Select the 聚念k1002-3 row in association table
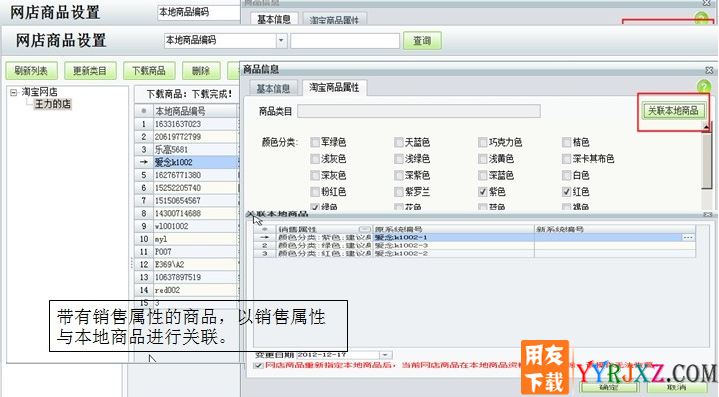719x397 pixels. (474, 246)
